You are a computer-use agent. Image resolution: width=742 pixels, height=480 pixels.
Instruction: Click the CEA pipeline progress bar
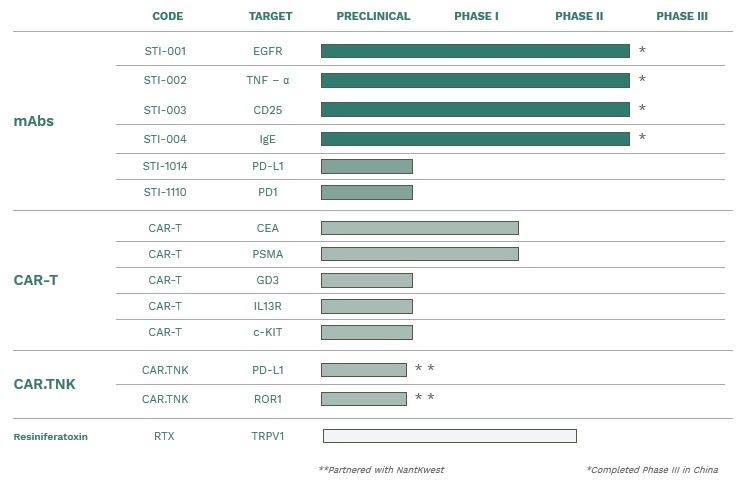point(419,228)
